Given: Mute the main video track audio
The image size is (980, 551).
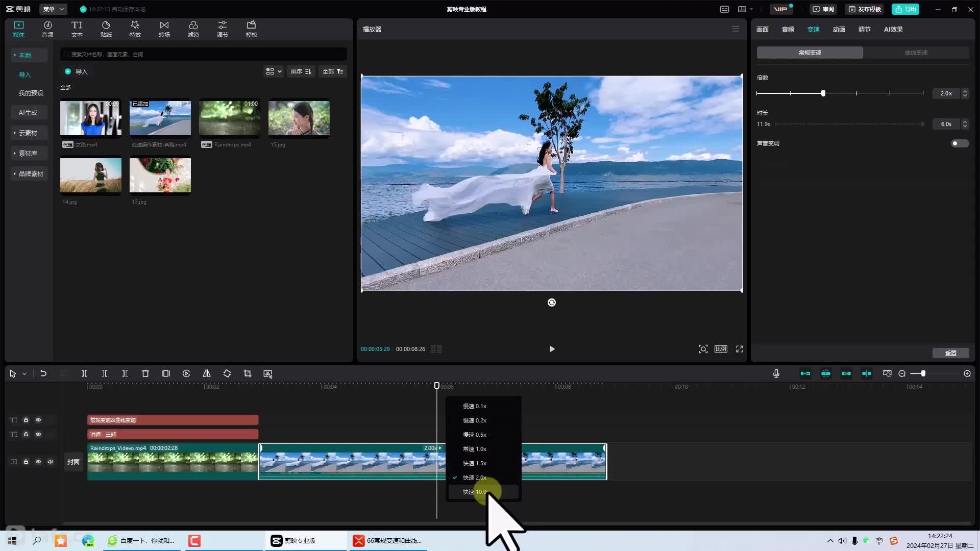Looking at the screenshot, I should click(x=51, y=462).
